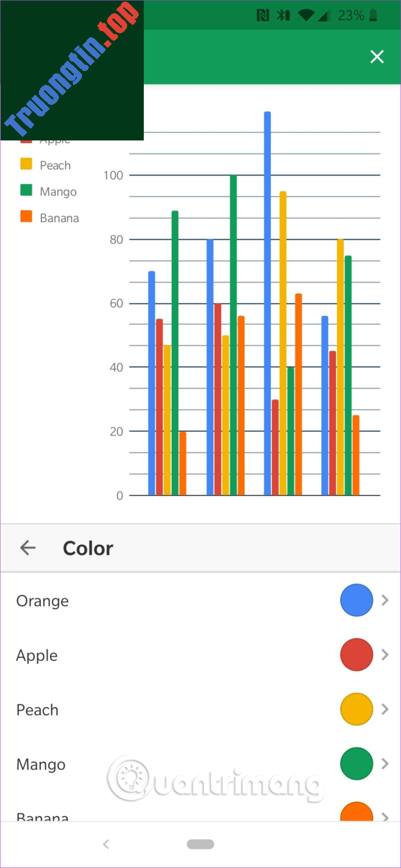Image resolution: width=401 pixels, height=868 pixels.
Task: Tap the Bluetooth status icon
Action: [x=282, y=17]
